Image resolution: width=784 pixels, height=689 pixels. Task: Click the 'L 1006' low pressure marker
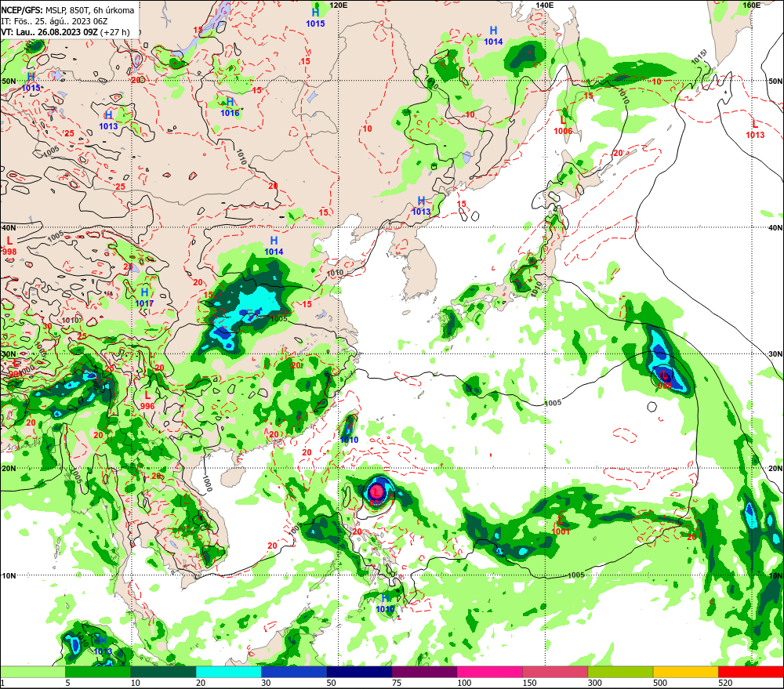[563, 125]
